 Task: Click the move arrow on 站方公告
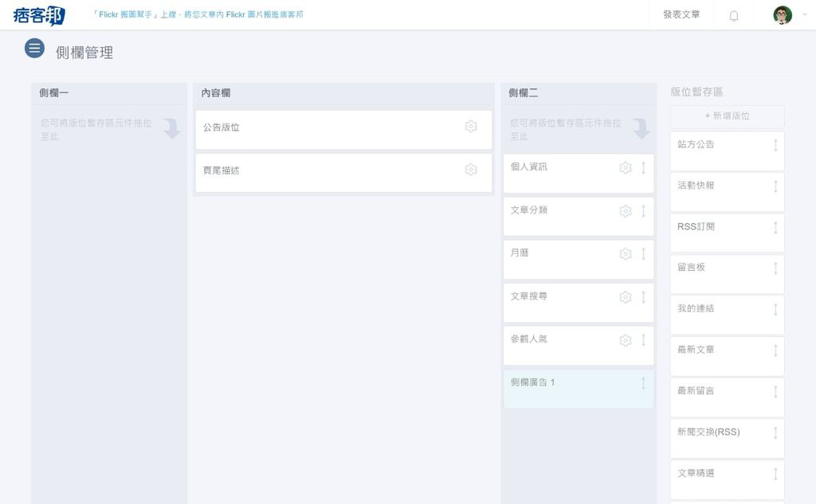pyautogui.click(x=775, y=146)
